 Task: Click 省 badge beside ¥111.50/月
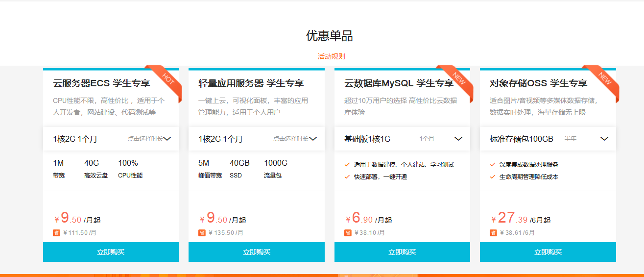56,233
